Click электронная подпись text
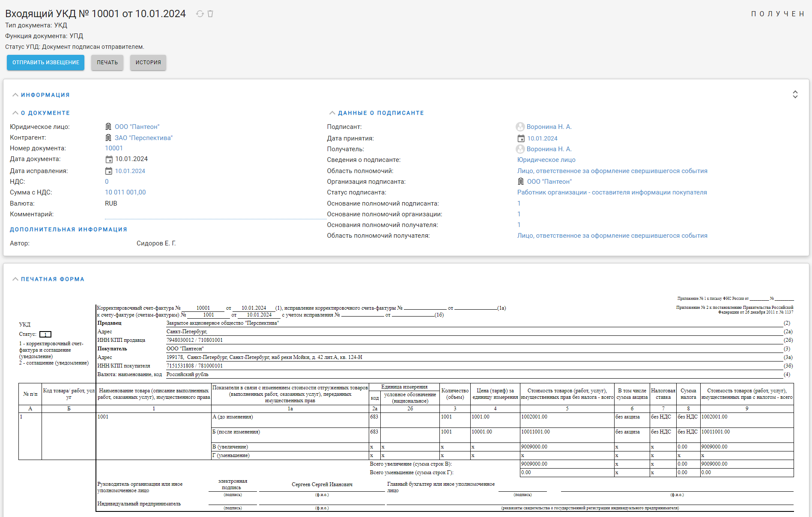 pyautogui.click(x=233, y=484)
